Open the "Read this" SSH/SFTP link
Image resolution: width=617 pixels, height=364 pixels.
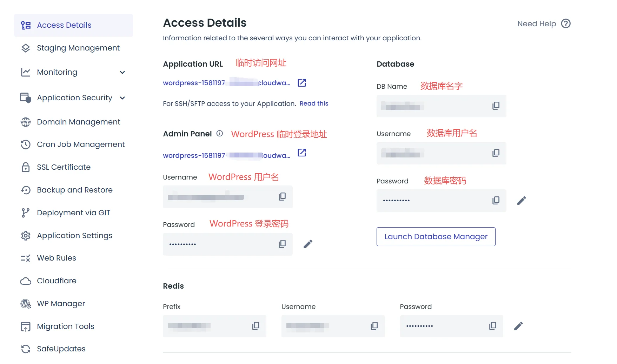click(x=314, y=103)
